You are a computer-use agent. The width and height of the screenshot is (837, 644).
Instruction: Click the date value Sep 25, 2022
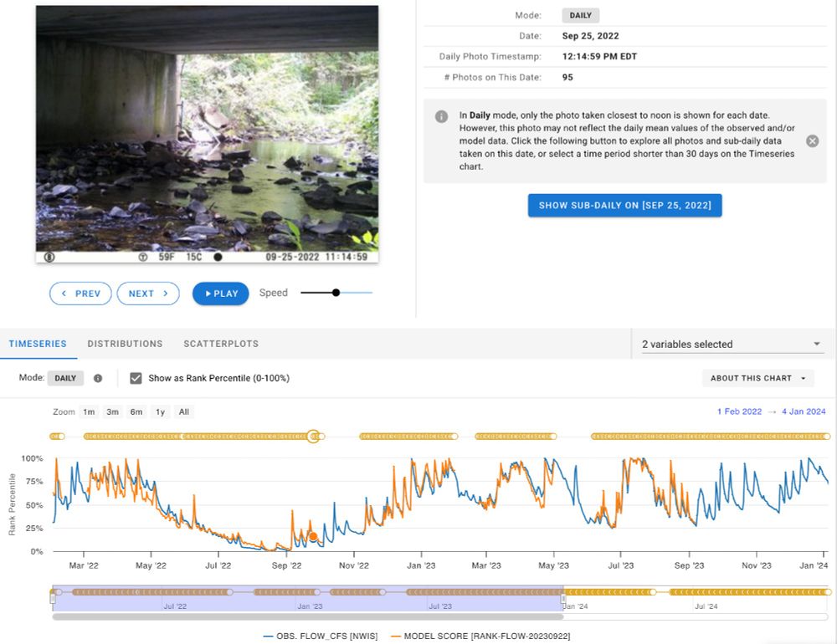pyautogui.click(x=590, y=36)
